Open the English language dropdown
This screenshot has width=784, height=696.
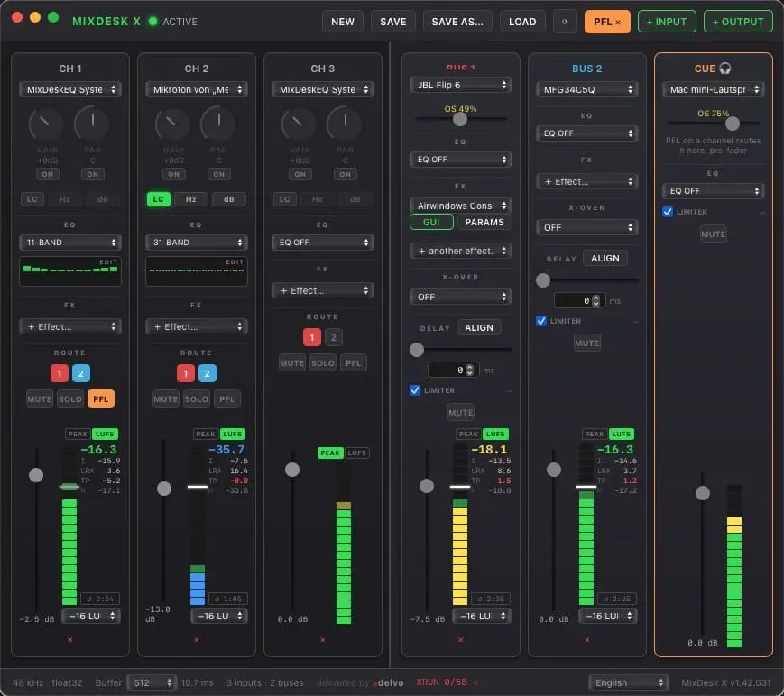point(629,682)
